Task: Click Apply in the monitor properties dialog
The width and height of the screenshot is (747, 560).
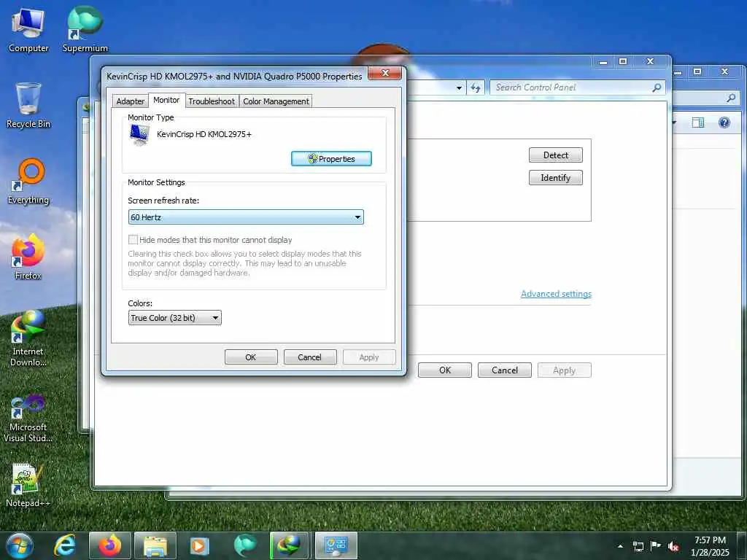Action: [369, 357]
